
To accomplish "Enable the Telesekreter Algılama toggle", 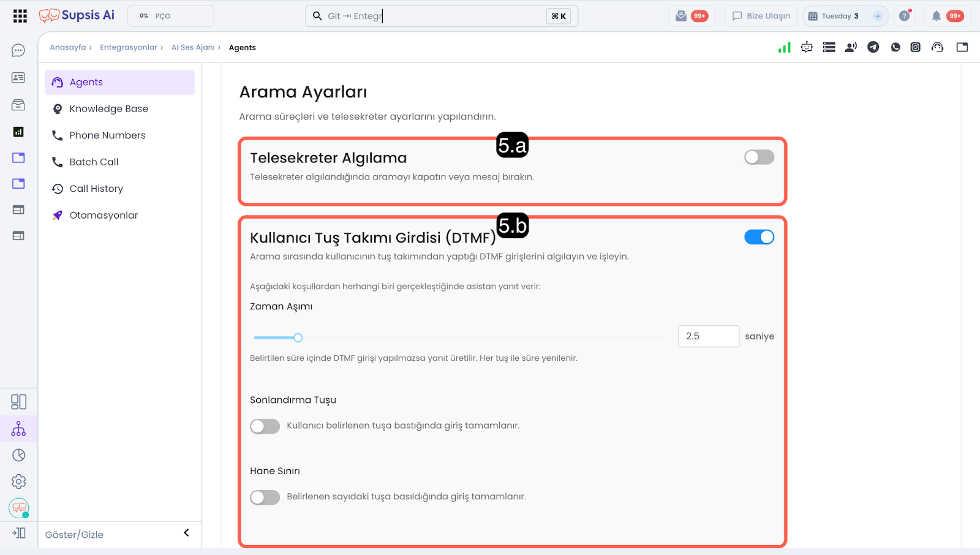I will (x=759, y=157).
